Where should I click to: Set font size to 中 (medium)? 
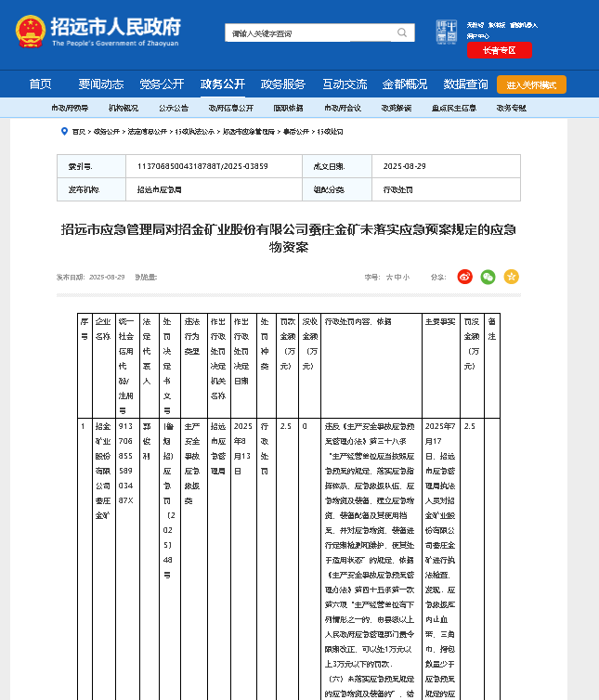(397, 277)
